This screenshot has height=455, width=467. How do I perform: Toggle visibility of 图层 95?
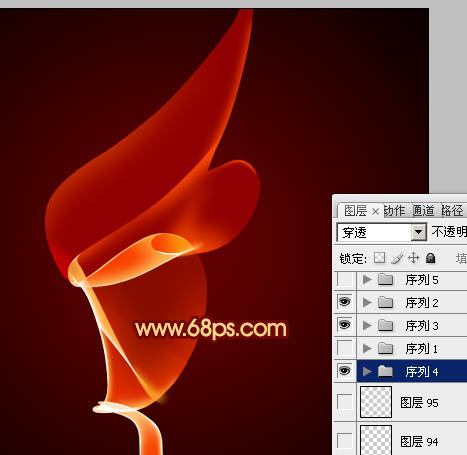(345, 402)
